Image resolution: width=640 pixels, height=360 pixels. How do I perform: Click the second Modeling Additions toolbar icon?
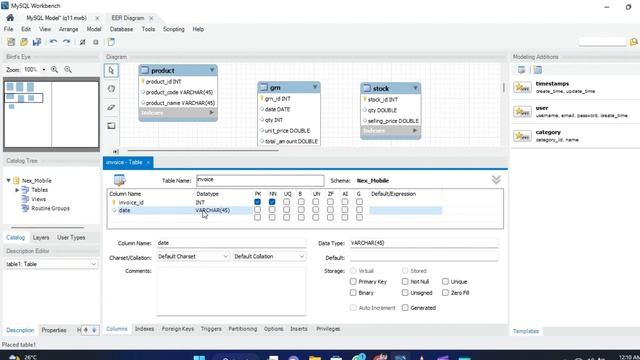[538, 70]
